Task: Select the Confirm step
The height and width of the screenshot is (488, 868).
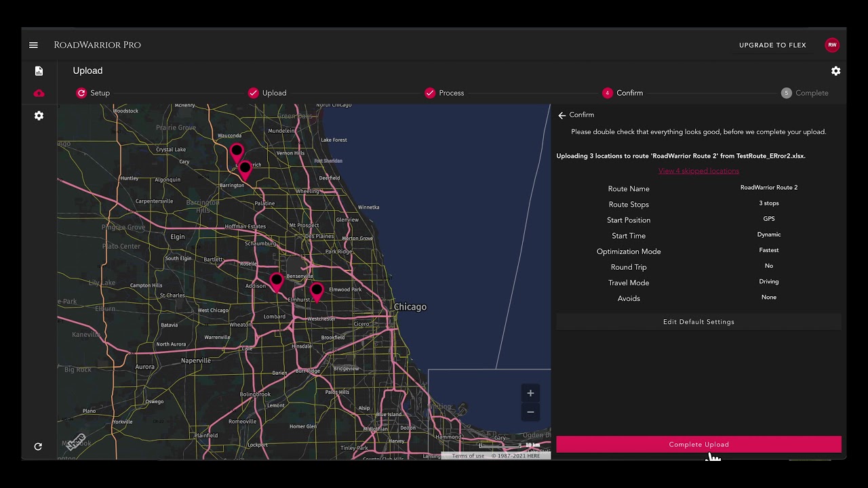Action: click(x=623, y=93)
